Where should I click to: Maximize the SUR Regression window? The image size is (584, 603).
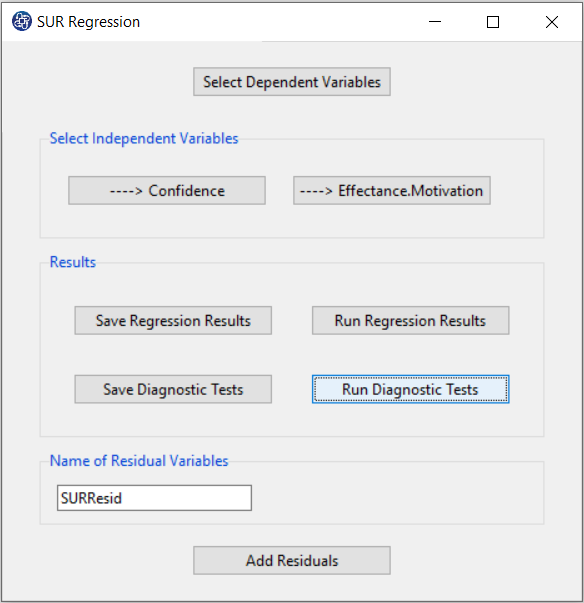pos(493,22)
